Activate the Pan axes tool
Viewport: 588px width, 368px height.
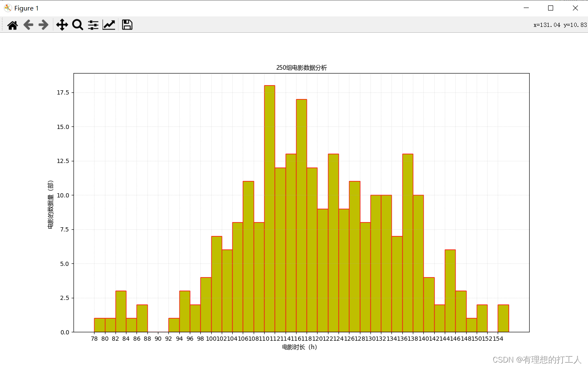click(x=62, y=25)
